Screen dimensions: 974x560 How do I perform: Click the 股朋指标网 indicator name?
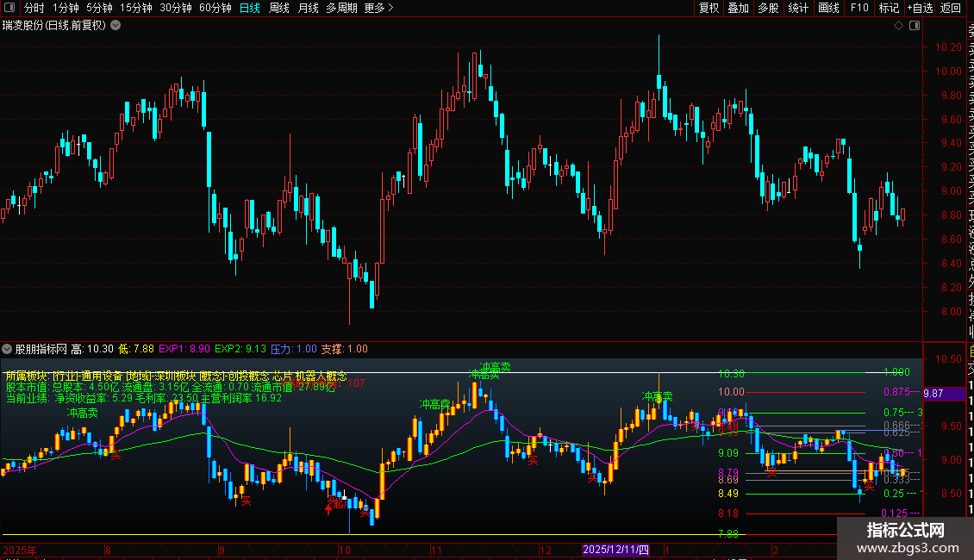[x=41, y=349]
